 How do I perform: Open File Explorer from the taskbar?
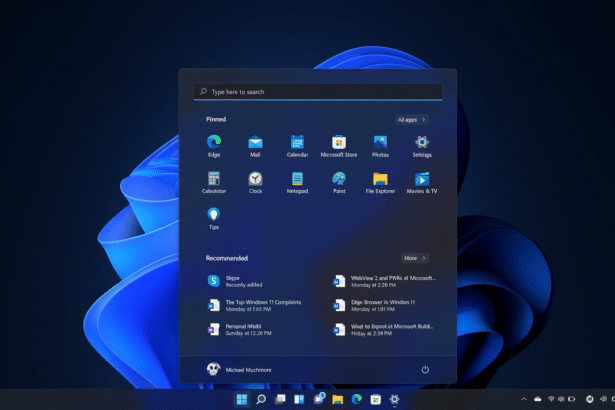coord(337,399)
